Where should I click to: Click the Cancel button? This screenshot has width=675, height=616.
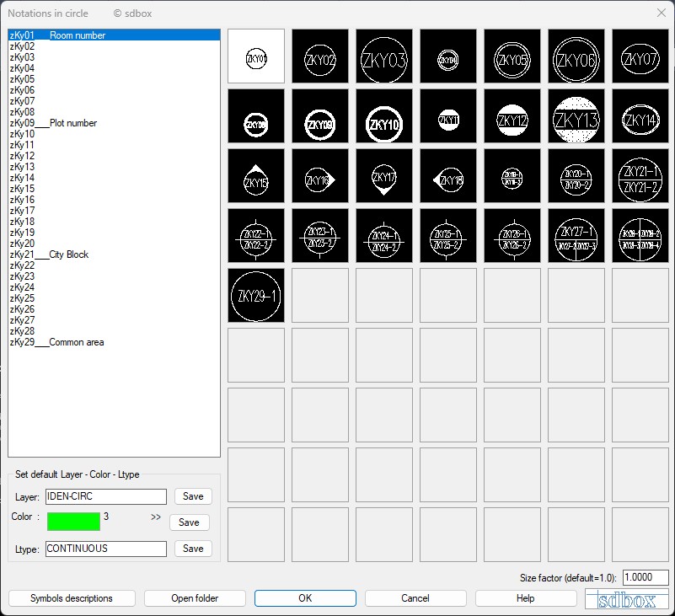click(415, 598)
